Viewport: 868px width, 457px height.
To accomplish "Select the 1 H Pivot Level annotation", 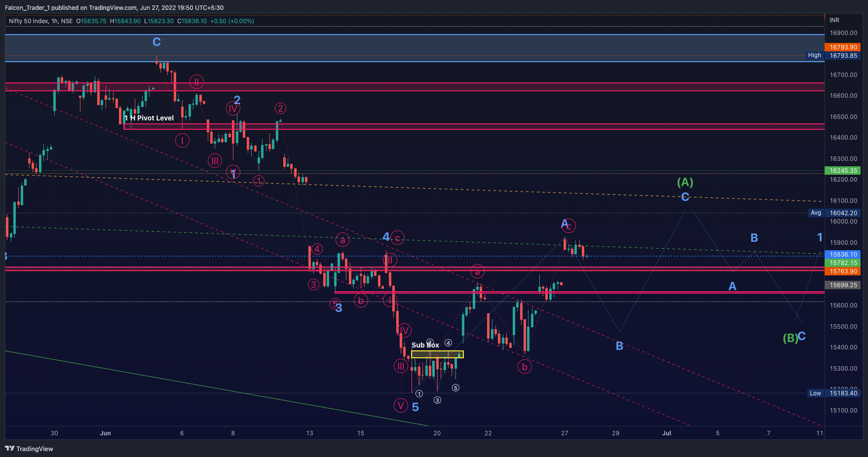I will click(149, 118).
